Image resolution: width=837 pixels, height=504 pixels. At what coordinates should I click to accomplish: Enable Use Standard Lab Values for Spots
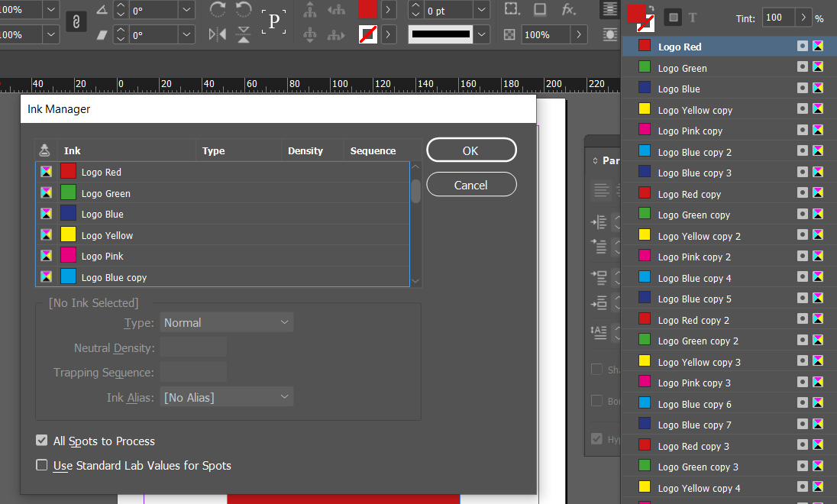(x=42, y=466)
